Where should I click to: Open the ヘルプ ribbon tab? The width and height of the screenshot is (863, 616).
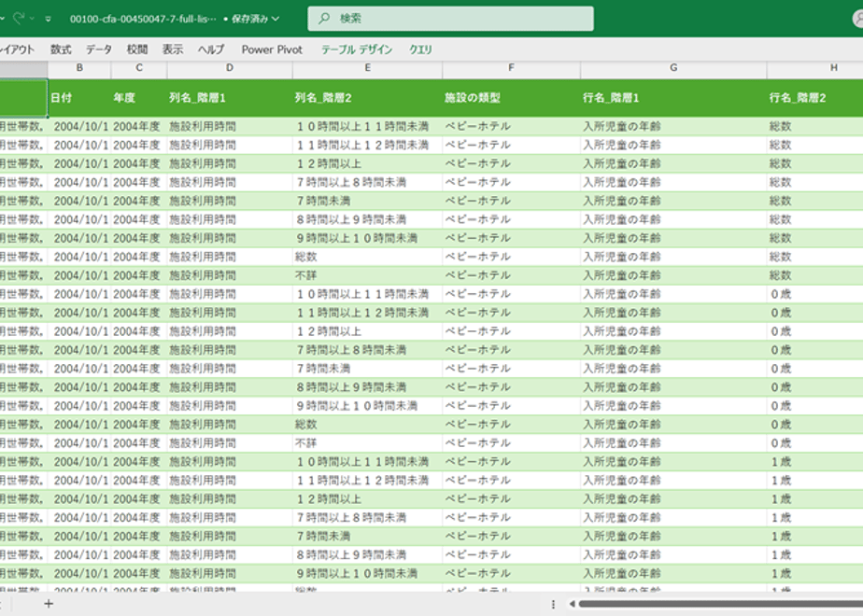[x=211, y=49]
